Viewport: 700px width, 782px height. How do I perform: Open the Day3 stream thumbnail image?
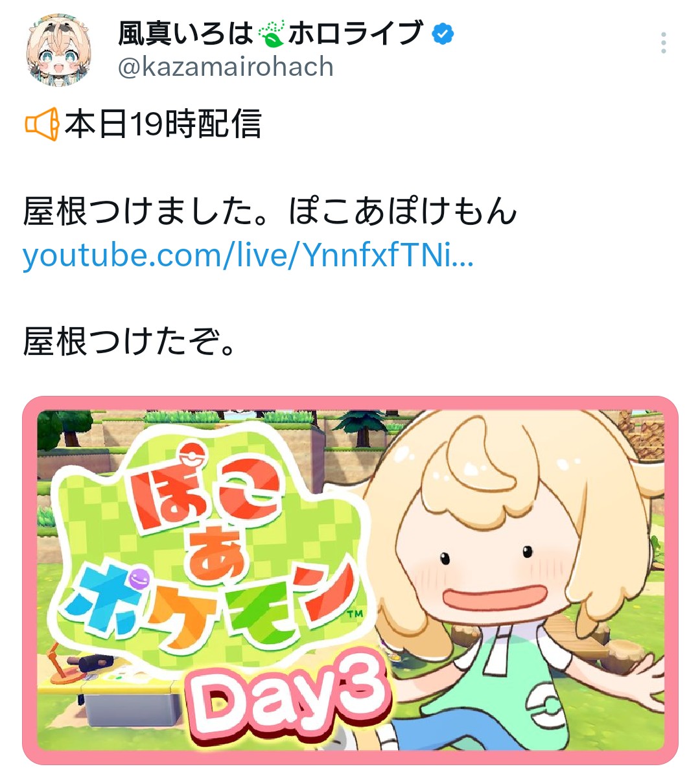click(350, 580)
